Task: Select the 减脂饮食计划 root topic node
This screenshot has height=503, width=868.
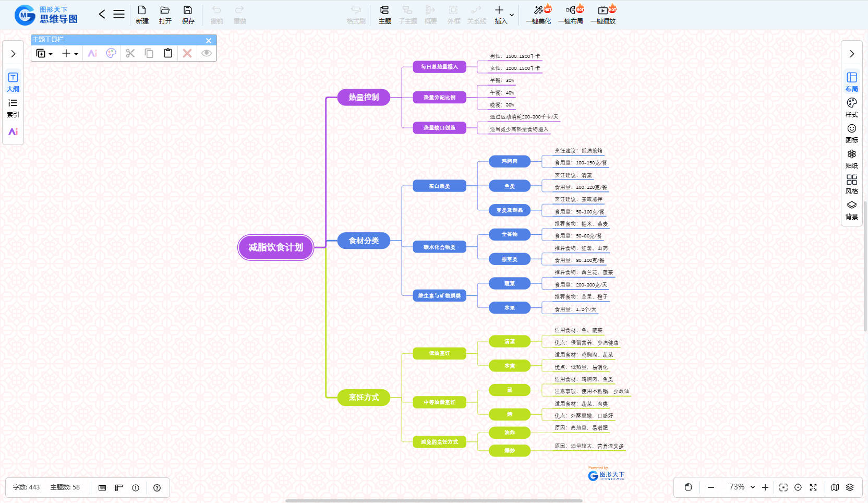Action: click(x=275, y=247)
